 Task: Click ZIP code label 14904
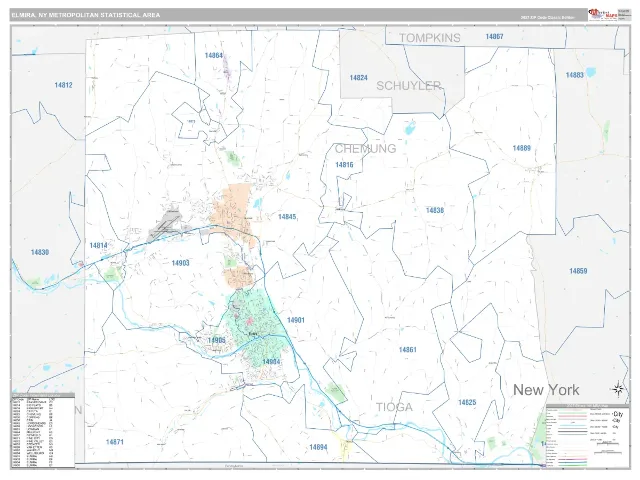271,362
